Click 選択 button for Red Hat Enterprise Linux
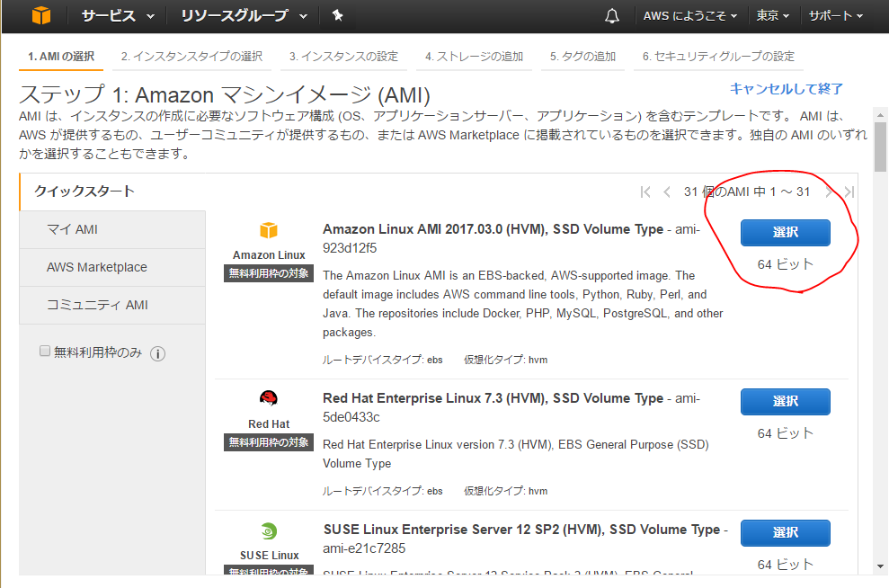Screen dimensions: 889x588 pyautogui.click(x=786, y=402)
